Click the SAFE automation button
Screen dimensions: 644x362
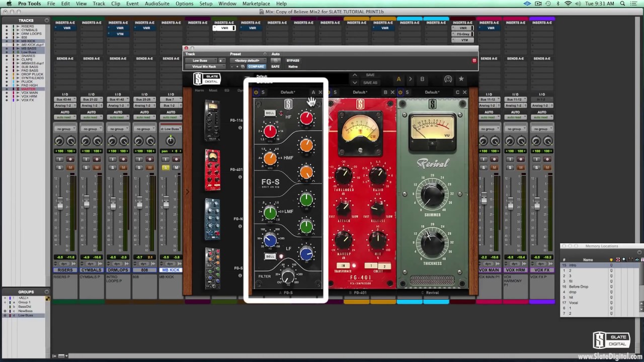(275, 66)
